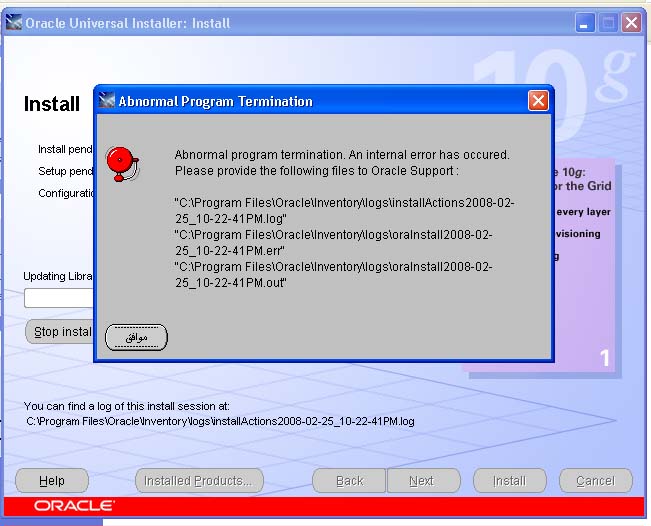Click the Install button in the bottom bar

pos(509,481)
